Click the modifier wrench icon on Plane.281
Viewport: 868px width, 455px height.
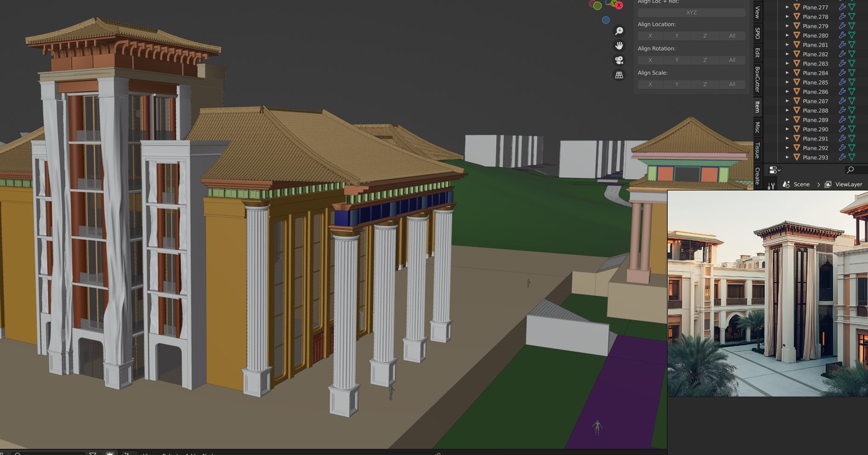coord(843,45)
